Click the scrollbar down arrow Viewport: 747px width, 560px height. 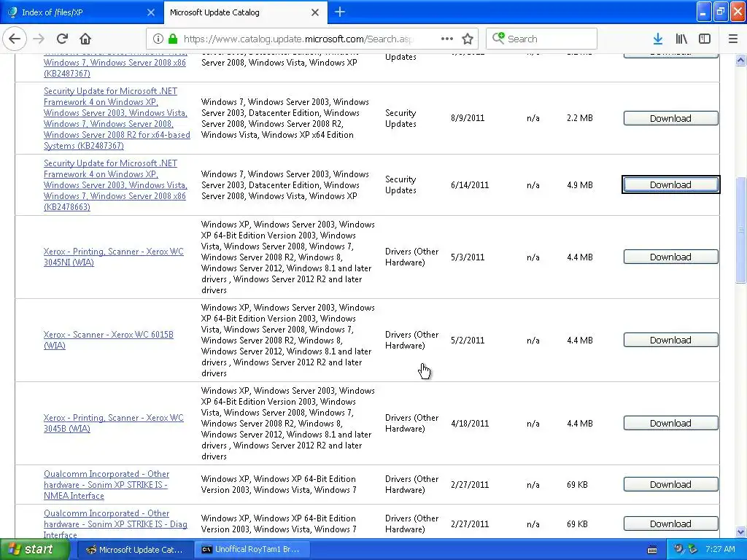740,532
